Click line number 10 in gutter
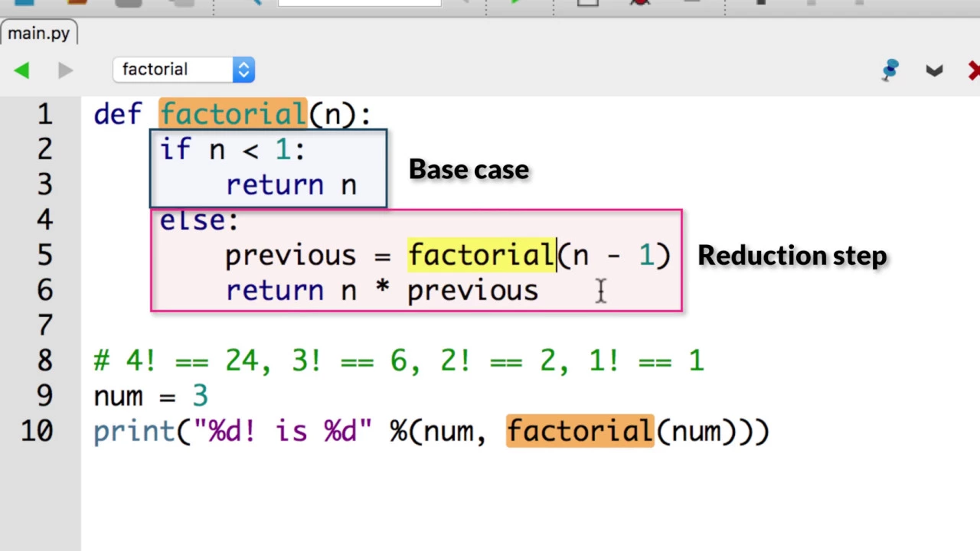 tap(37, 432)
